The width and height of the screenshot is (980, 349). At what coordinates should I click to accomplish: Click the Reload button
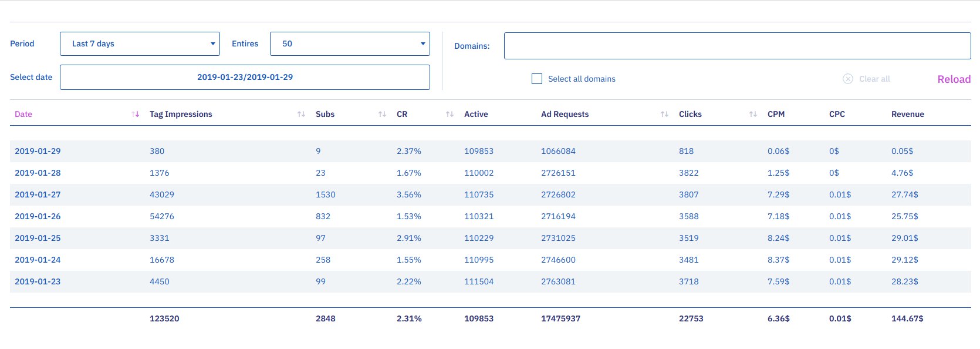[x=954, y=79]
